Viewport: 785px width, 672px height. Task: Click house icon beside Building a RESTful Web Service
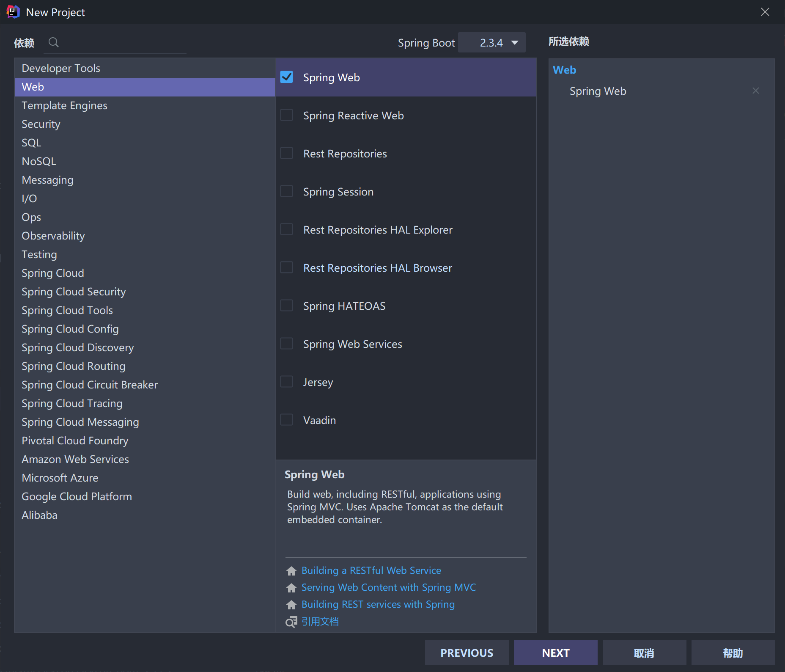point(291,571)
